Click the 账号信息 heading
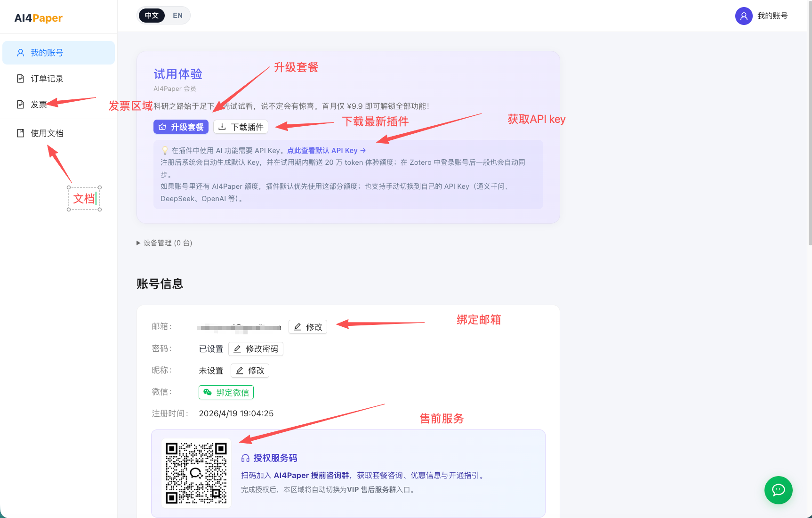 coord(160,284)
